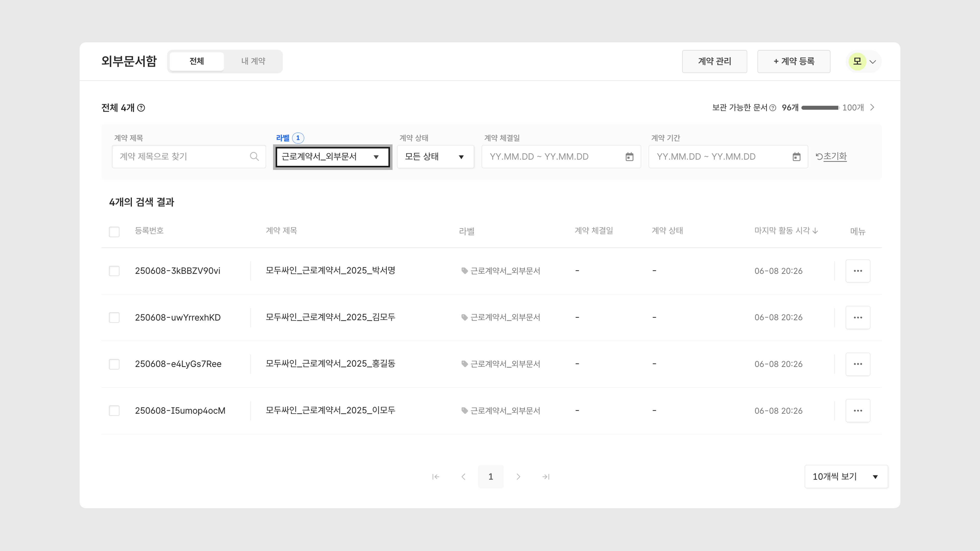Viewport: 980px width, 551px height.
Task: Go to last page arrow
Action: pos(546,477)
